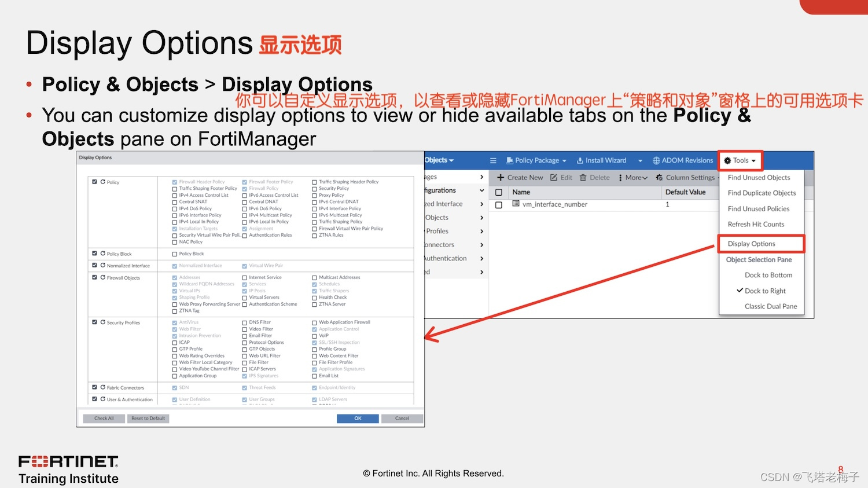Select Find Unused Policies menu entry
Viewport: 868px width, 488px height.
coord(758,209)
